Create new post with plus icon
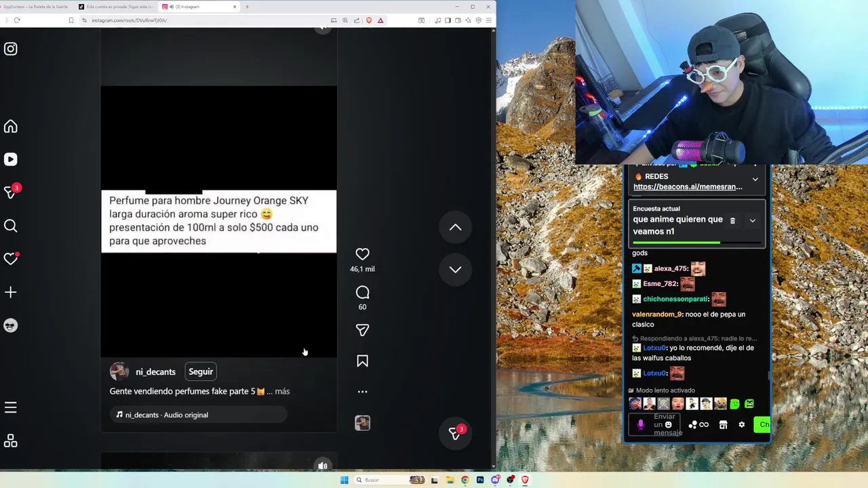868x488 pixels. pyautogui.click(x=11, y=292)
